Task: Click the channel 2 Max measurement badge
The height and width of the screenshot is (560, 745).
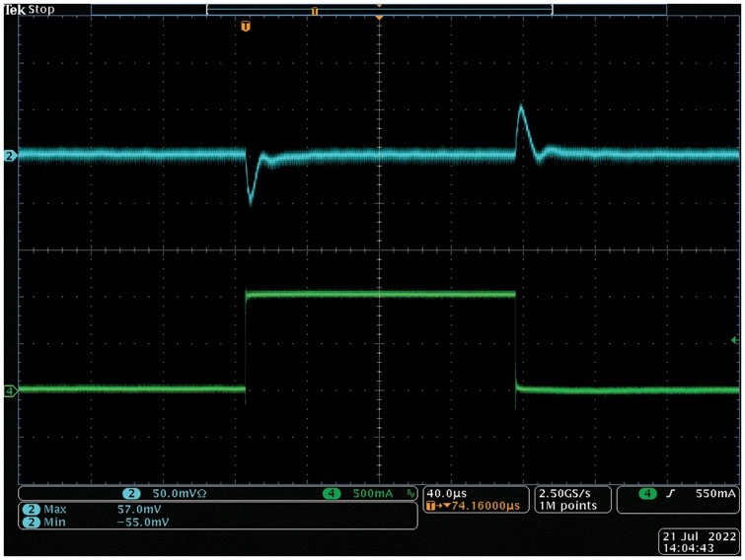Action: click(x=31, y=510)
